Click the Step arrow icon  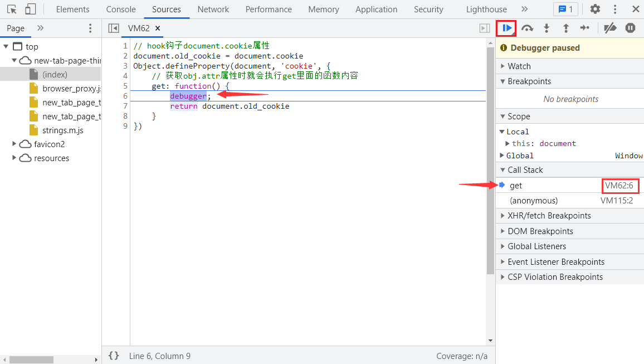pyautogui.click(x=584, y=28)
